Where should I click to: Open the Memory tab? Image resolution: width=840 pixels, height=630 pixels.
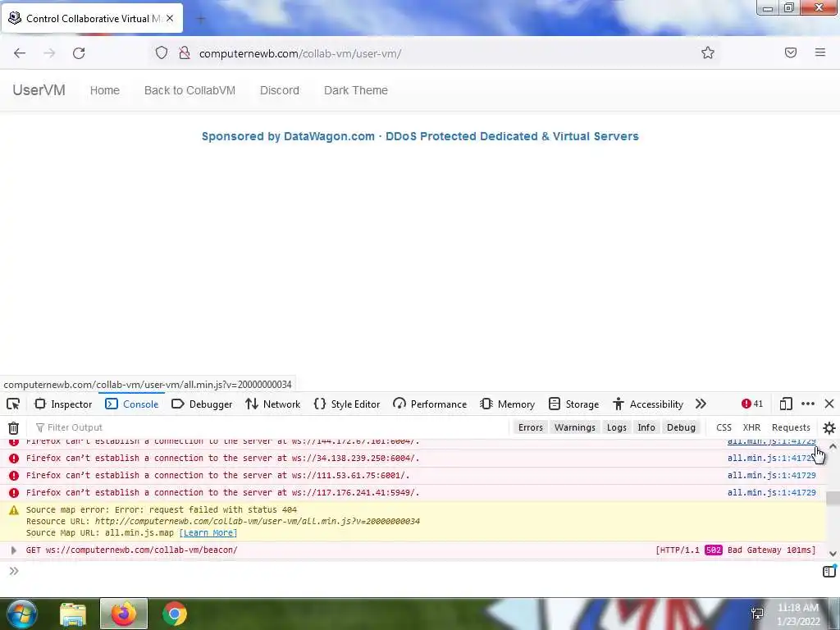click(x=507, y=404)
